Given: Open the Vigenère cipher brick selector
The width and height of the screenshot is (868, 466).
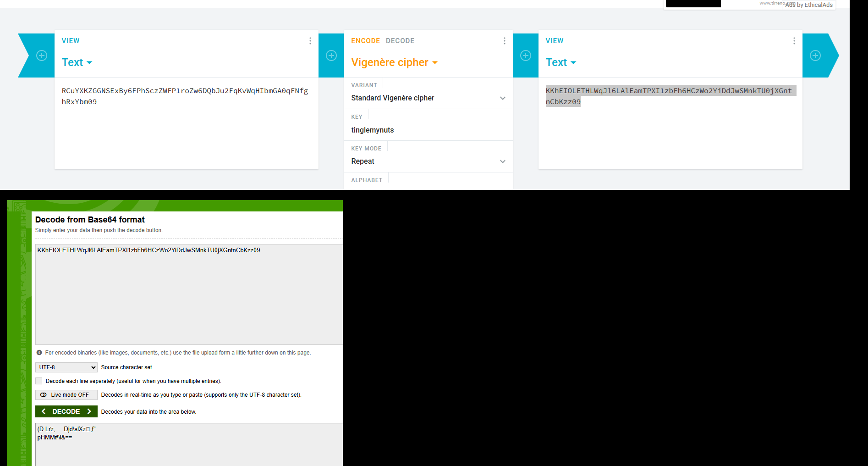Looking at the screenshot, I should click(394, 62).
